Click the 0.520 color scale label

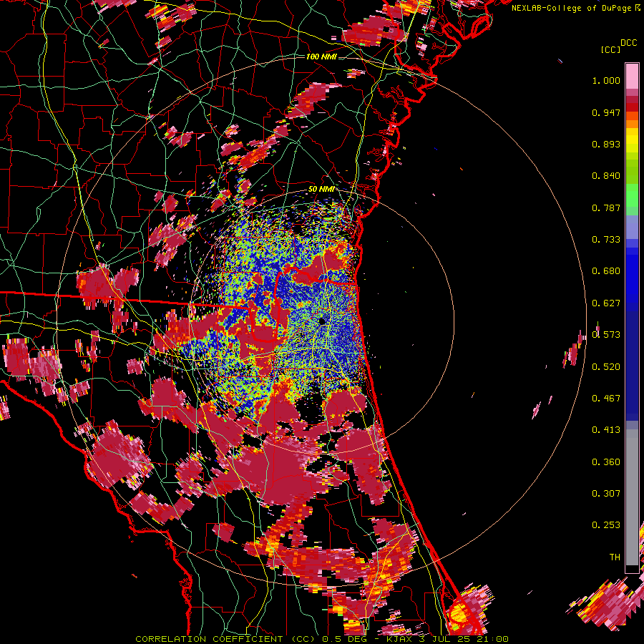[x=606, y=367]
